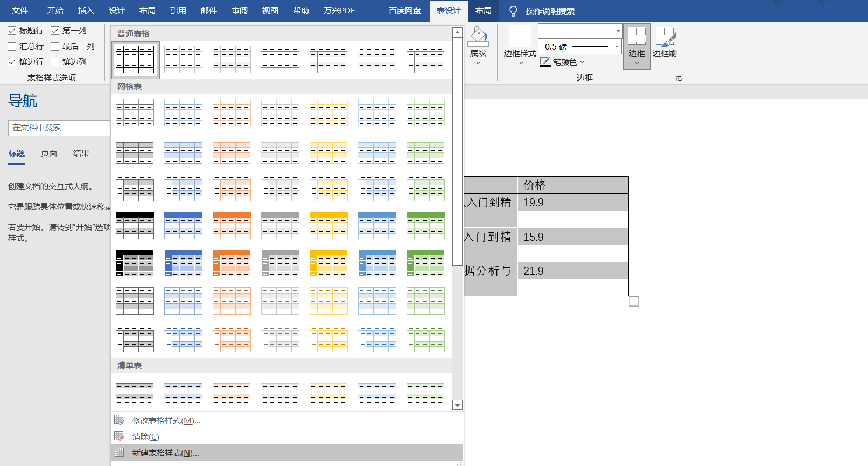Screen dimensions: 868x466
Task: Click the 边框 grid icon
Action: [x=636, y=36]
